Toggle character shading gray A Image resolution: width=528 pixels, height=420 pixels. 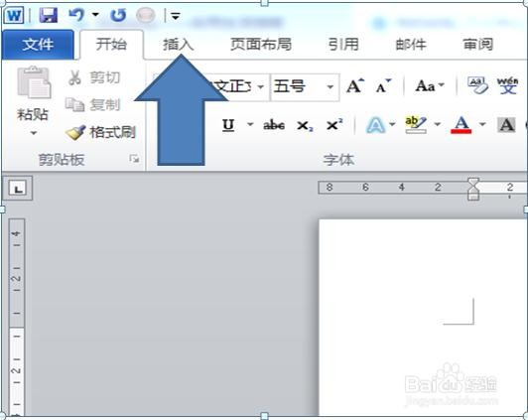coord(506,125)
